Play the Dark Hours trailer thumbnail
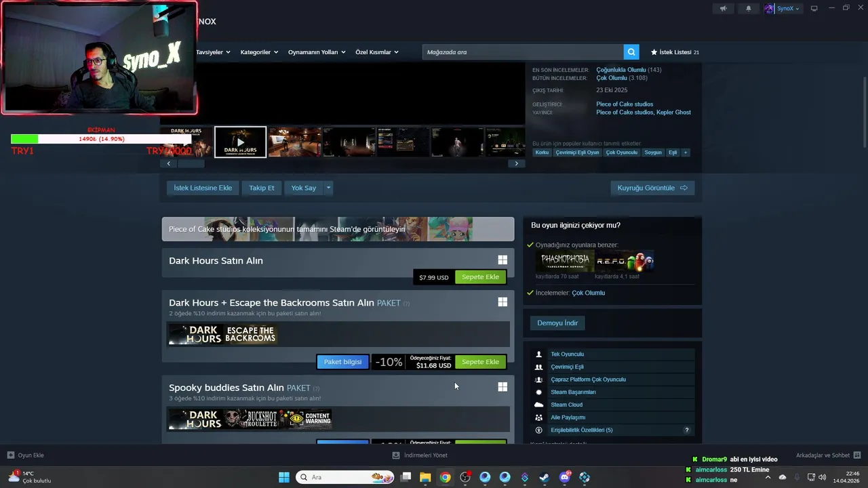 coord(240,142)
